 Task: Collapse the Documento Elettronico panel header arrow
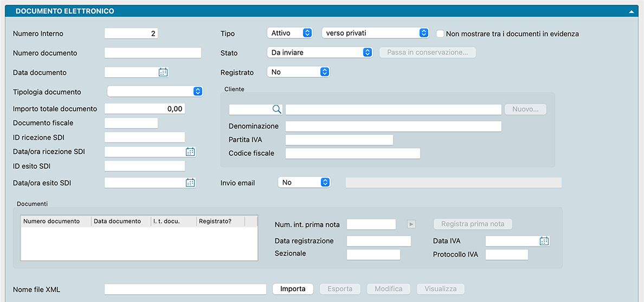[631, 11]
